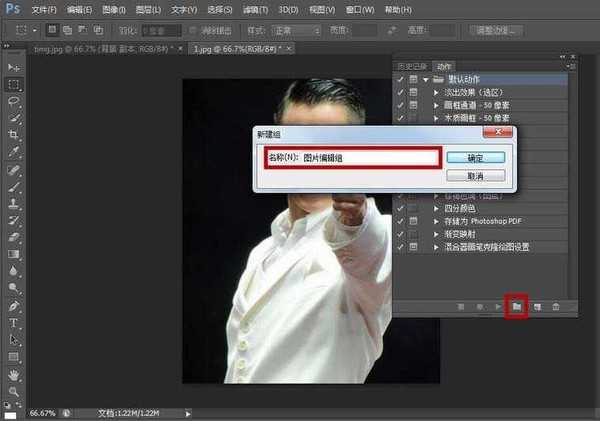Click the create new action icon
This screenshot has width=600, height=421.
(537, 307)
